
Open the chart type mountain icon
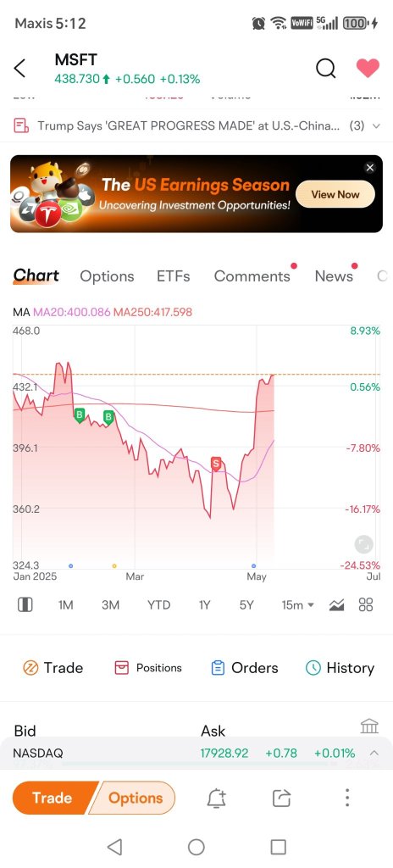click(x=336, y=605)
